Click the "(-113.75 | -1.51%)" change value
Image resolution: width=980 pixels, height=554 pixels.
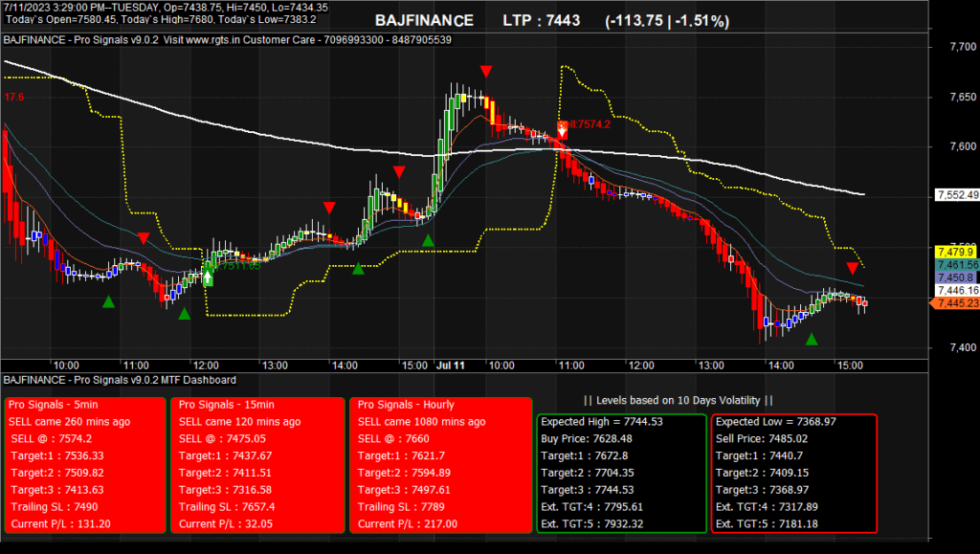667,21
